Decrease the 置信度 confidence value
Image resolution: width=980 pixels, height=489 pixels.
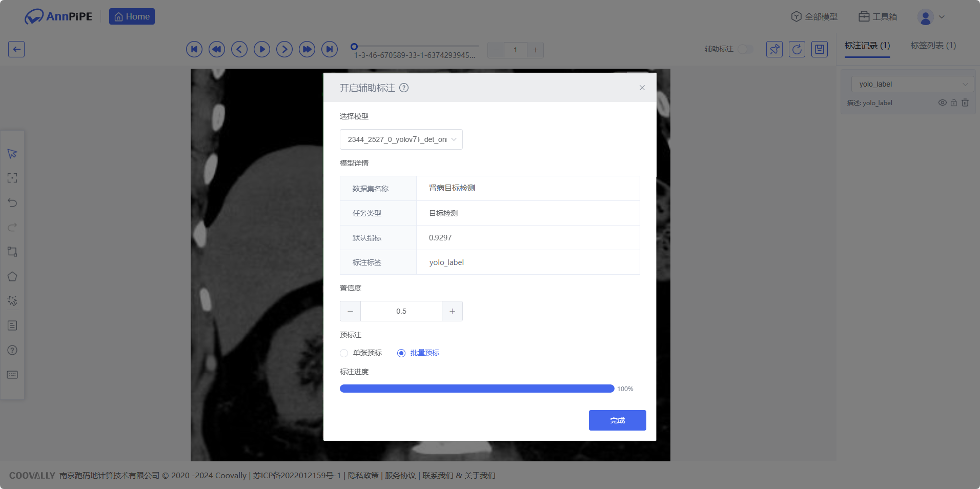click(350, 311)
